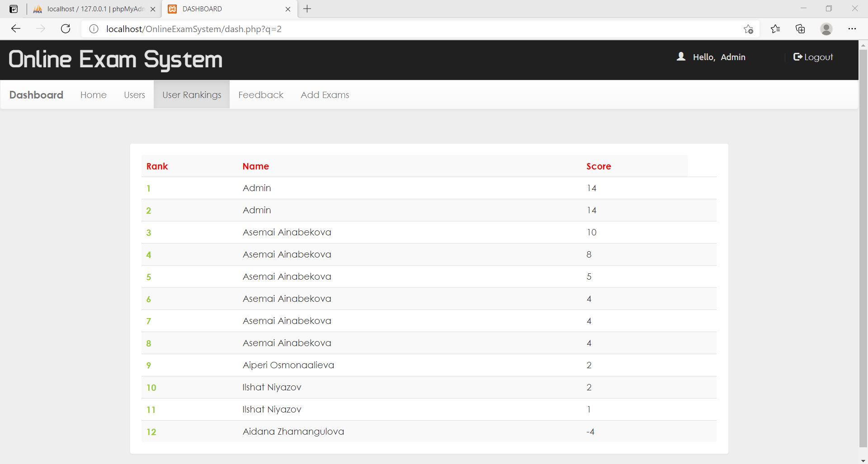The height and width of the screenshot is (464, 868).
Task: Select the DASHBOARD browser tab
Action: coord(229,9)
